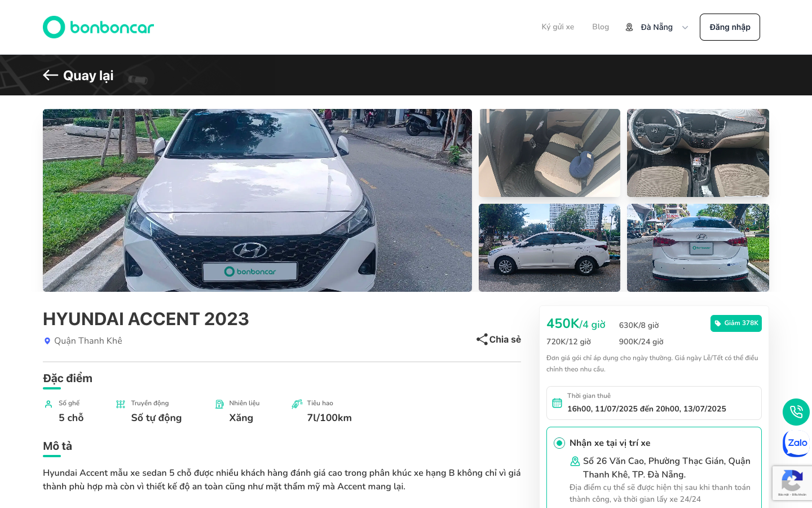Click the HYUNDAI ACCENT 2023 title
Screen dimensions: 812x508
[146, 319]
